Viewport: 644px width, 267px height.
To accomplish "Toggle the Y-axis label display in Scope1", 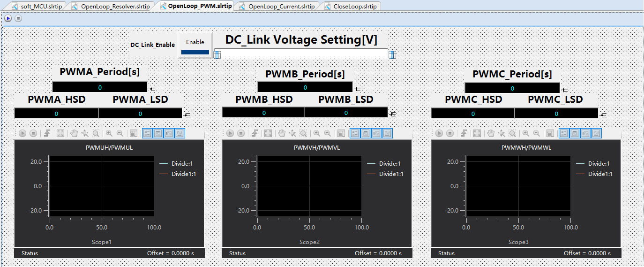I will click(x=169, y=133).
